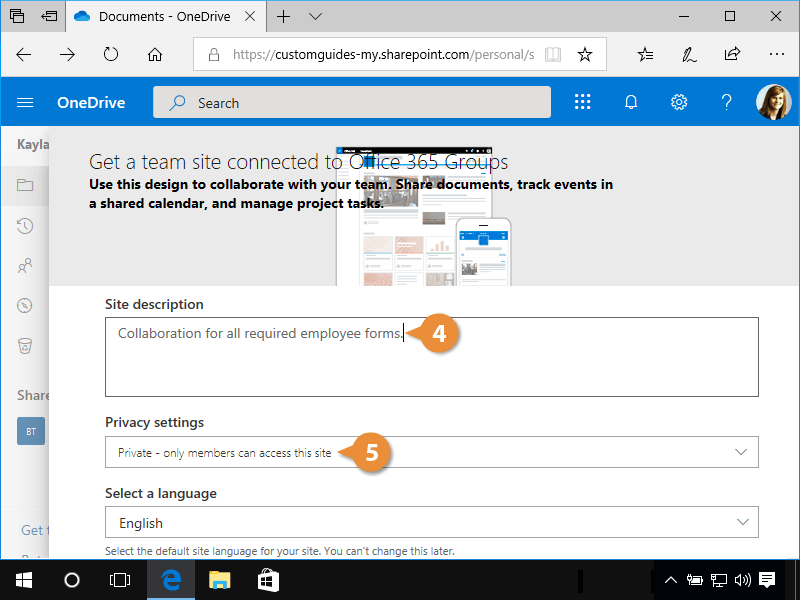Refresh the current page

[x=111, y=54]
